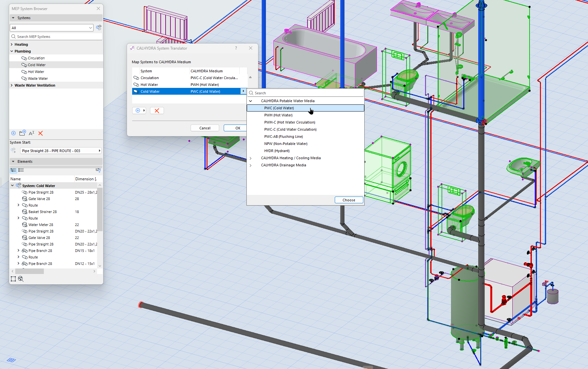Click the Choose button
This screenshot has height=369, width=588.
tap(349, 200)
